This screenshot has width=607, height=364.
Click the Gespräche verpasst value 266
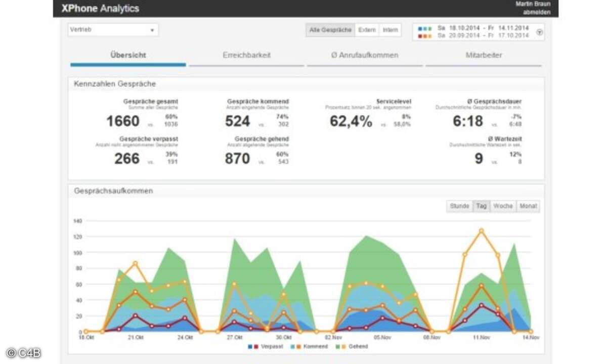pos(127,159)
